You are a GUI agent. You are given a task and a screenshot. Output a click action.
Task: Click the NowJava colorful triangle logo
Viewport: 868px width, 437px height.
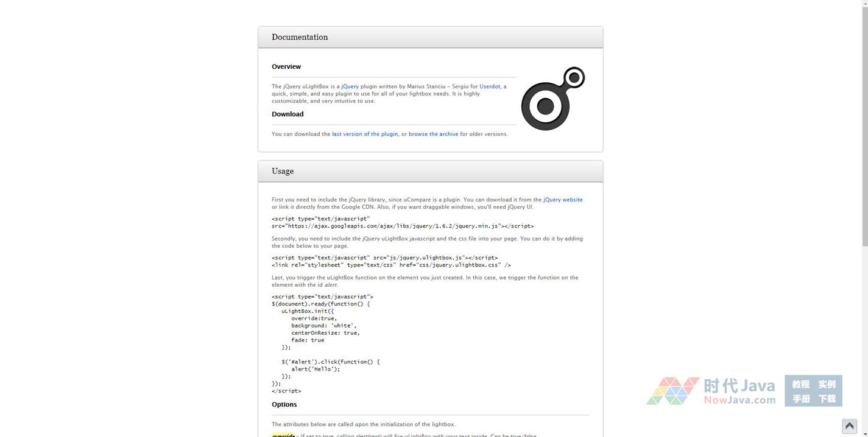click(x=672, y=391)
